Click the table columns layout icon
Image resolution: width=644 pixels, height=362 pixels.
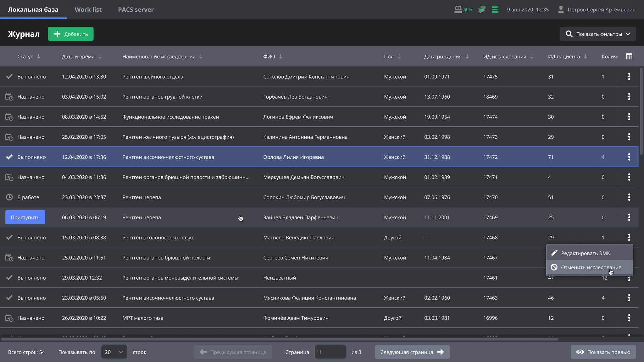pos(629,57)
